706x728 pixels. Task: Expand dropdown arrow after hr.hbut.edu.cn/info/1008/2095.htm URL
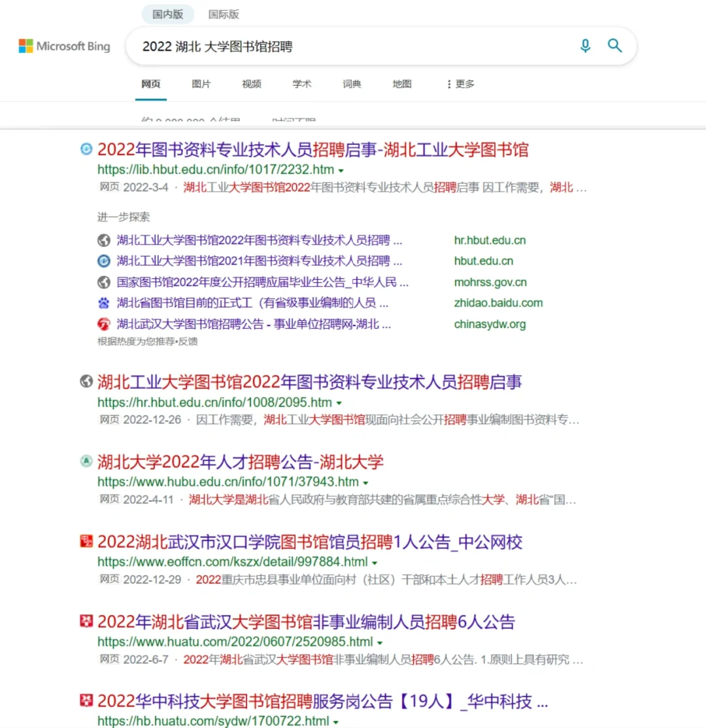coord(339,403)
